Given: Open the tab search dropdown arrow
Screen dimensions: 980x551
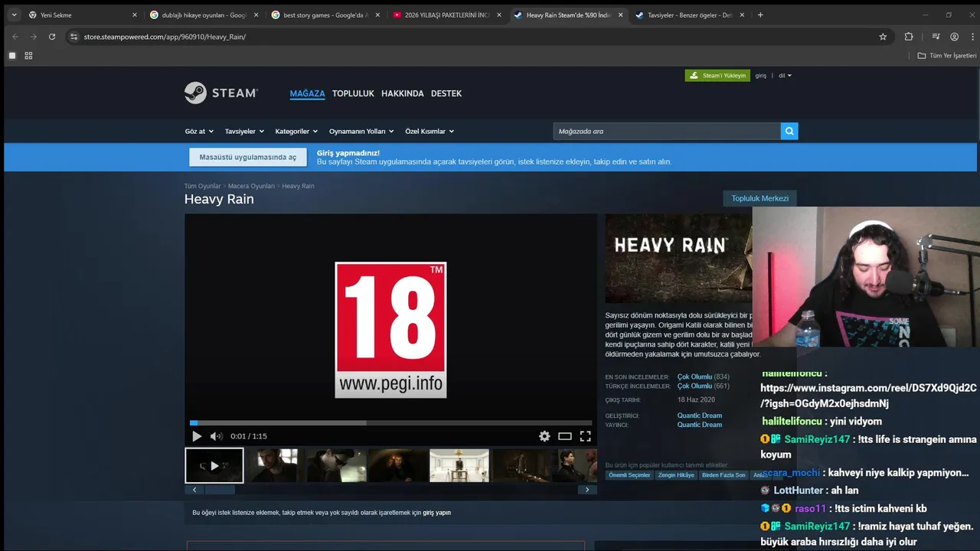Looking at the screenshot, I should (x=14, y=15).
